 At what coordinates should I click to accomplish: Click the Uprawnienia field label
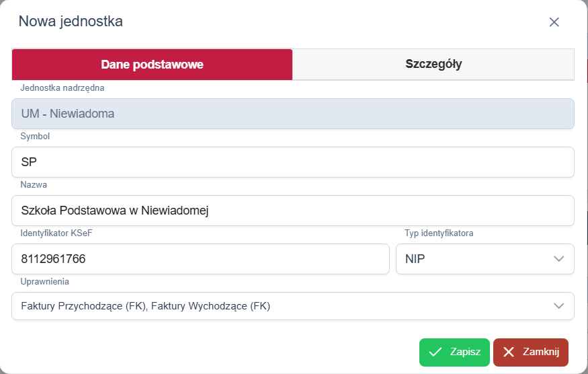[45, 282]
